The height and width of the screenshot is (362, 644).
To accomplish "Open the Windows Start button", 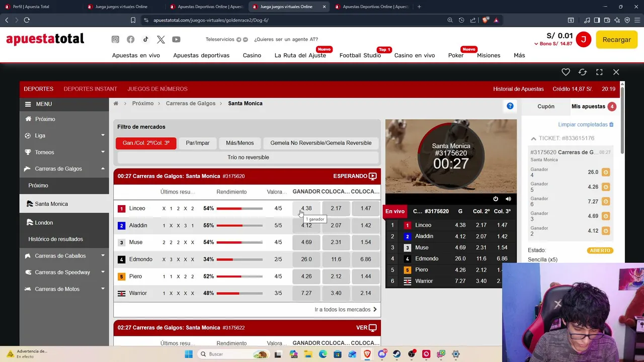I will point(189,354).
